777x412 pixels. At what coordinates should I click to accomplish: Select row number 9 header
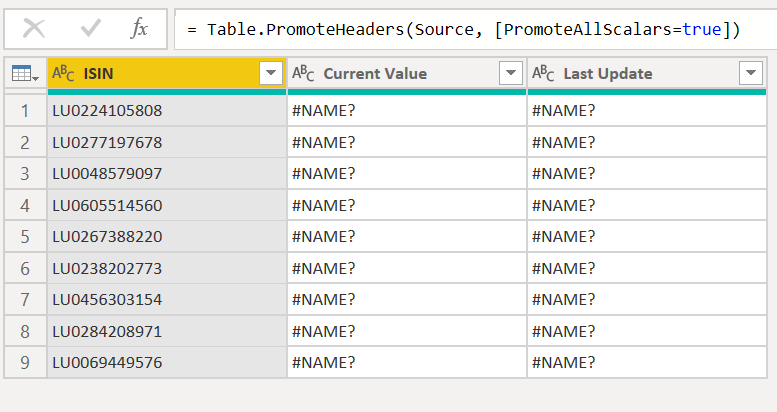(25, 362)
